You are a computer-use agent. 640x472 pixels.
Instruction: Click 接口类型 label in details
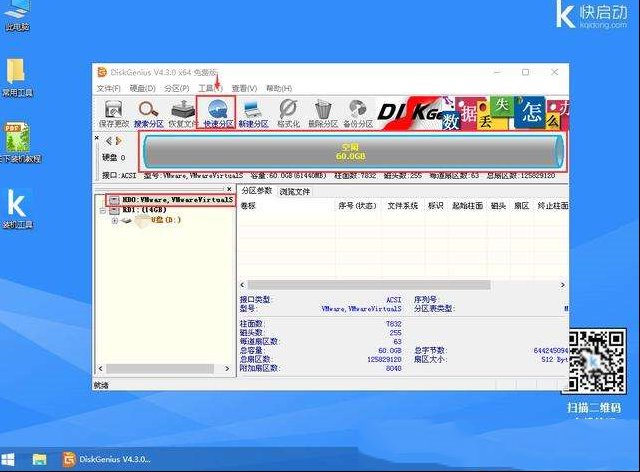click(x=256, y=299)
